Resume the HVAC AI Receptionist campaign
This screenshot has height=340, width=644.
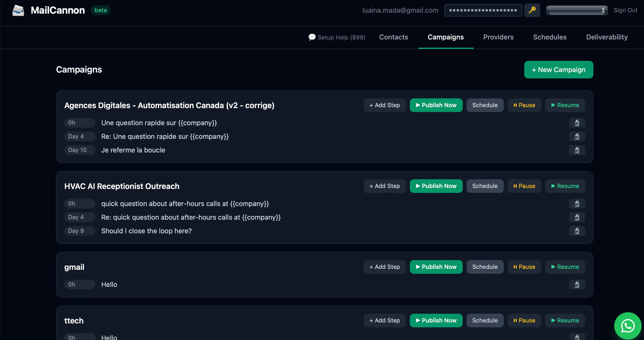point(565,186)
